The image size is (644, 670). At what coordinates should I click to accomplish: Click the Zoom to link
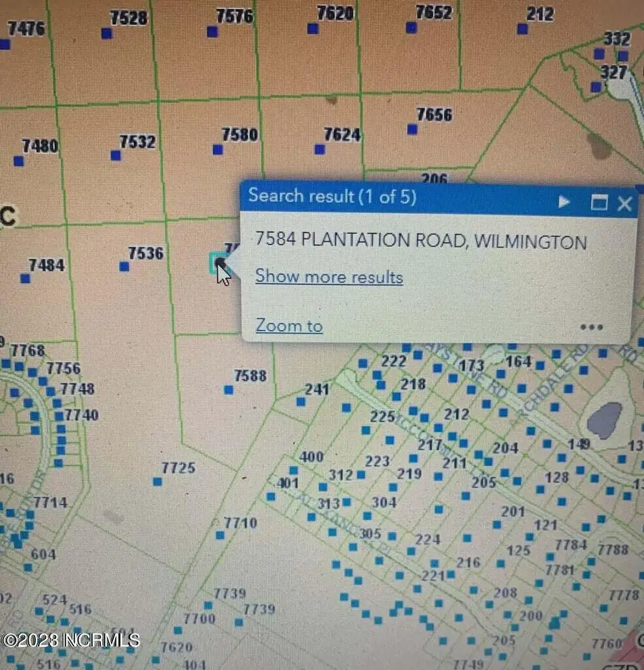click(x=289, y=326)
